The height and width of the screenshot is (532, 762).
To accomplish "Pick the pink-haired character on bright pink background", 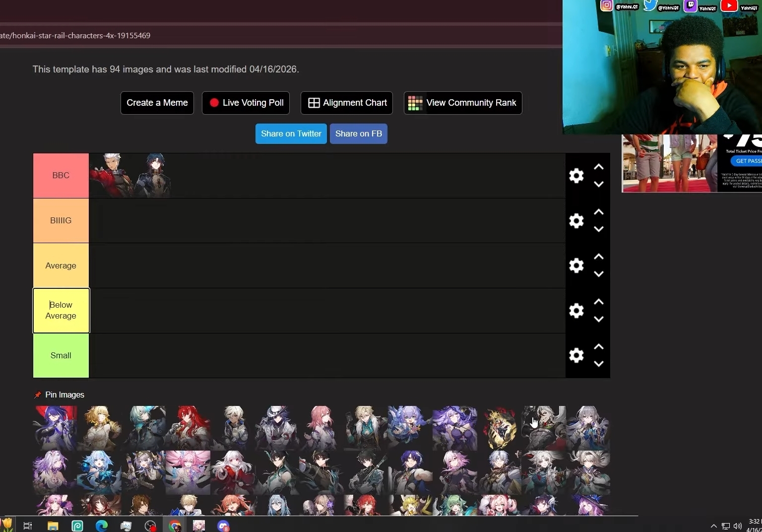I will point(188,472).
